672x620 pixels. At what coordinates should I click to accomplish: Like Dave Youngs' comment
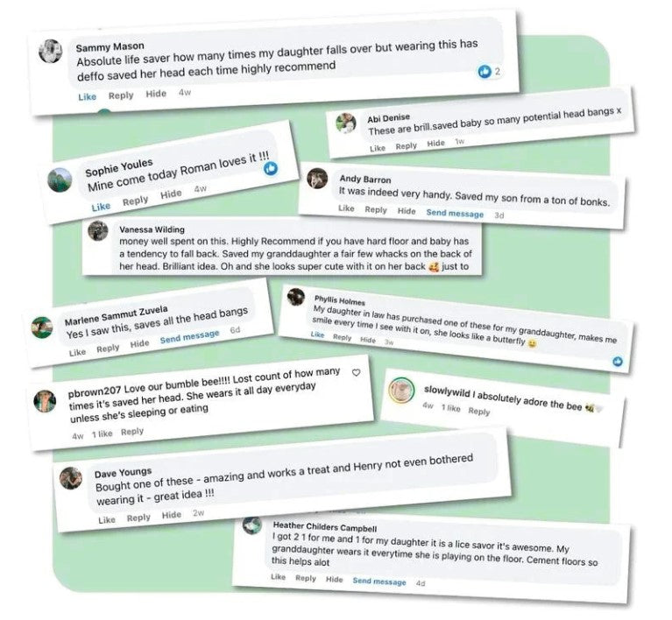click(106, 518)
